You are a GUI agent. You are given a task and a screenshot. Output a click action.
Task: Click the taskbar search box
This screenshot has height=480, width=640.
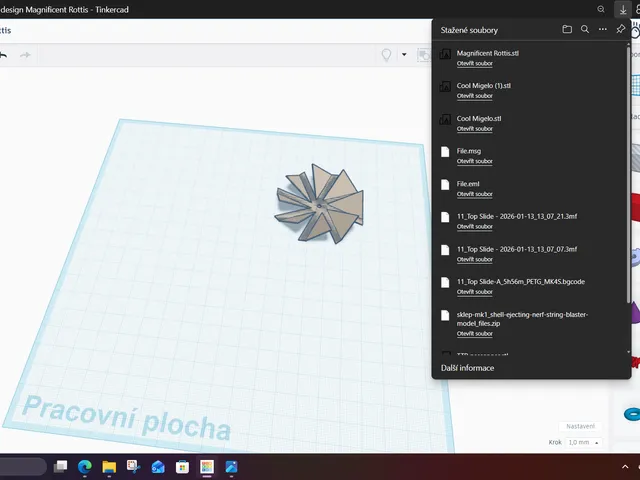[x=22, y=467]
